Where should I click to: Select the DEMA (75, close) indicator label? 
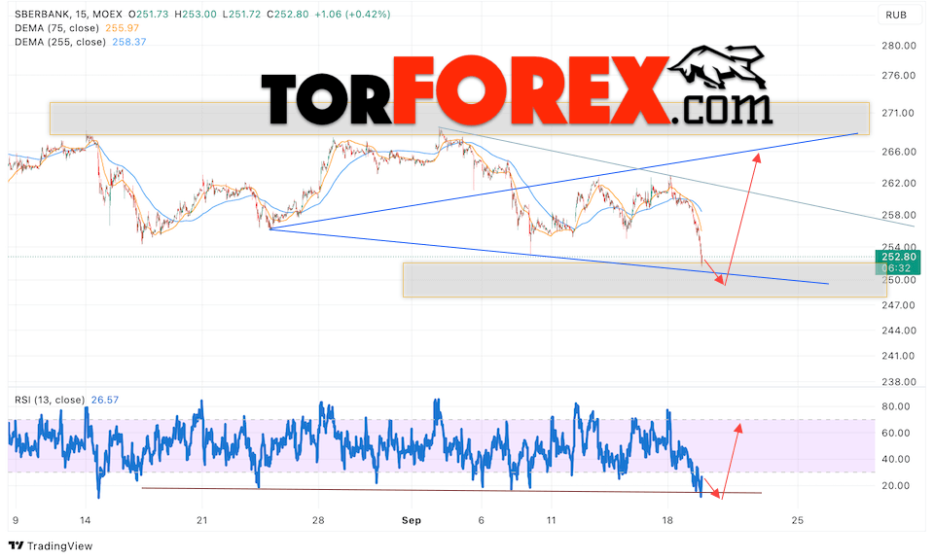[x=56, y=28]
